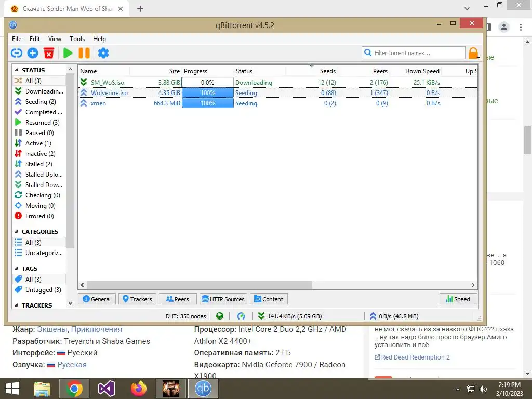Click the Add Torrent File plus icon
The image size is (532, 399).
click(x=33, y=54)
